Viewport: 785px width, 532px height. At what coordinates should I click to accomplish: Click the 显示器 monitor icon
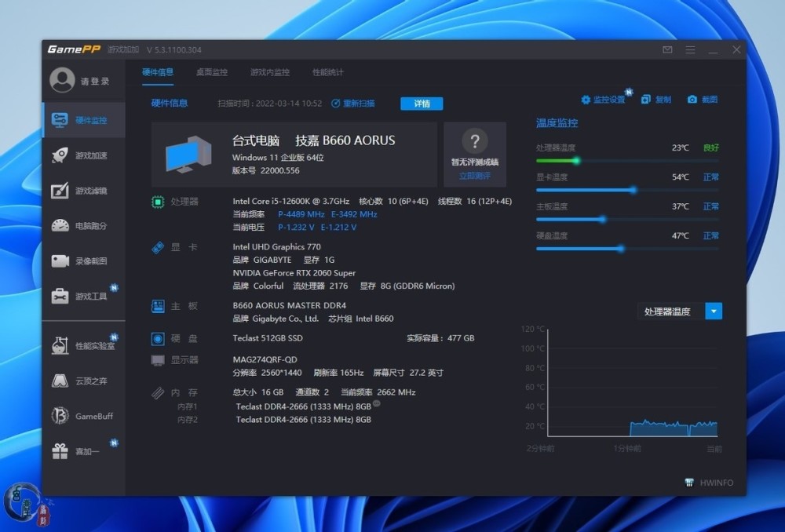(158, 360)
